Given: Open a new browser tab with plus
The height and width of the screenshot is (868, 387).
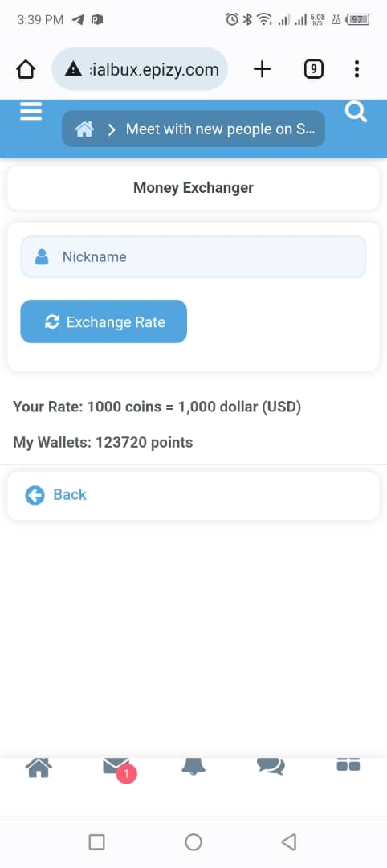Looking at the screenshot, I should 262,69.
